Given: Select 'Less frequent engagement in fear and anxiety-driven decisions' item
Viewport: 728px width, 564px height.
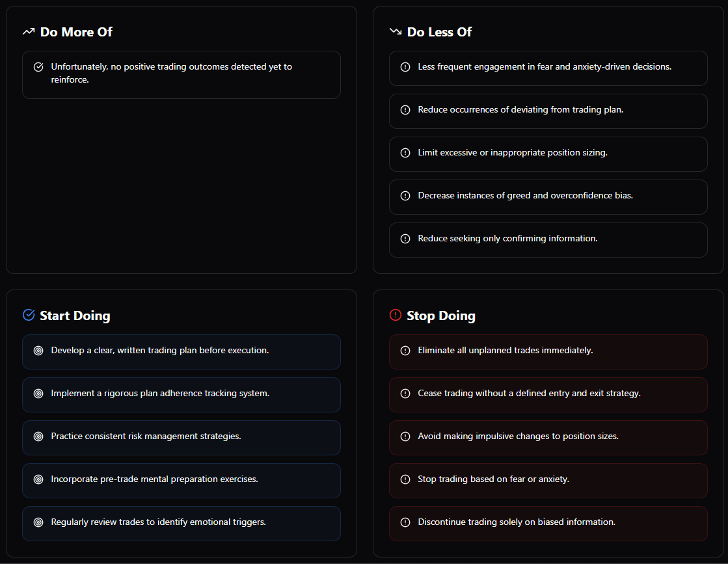Looking at the screenshot, I should tap(548, 68).
